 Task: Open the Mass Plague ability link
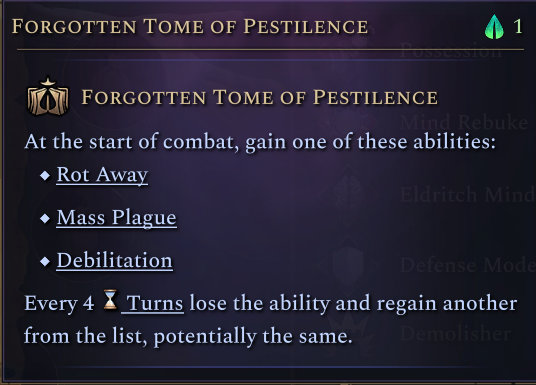(x=117, y=218)
